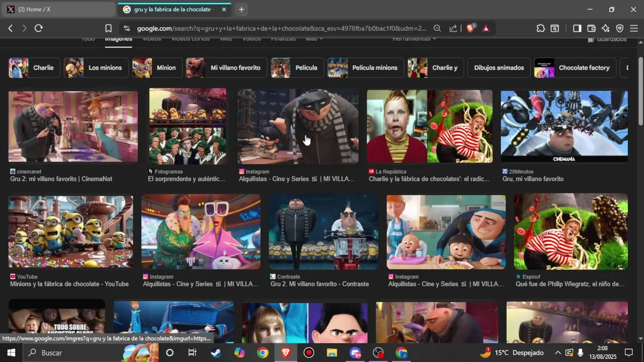
Task: Open the weather 15°C Despejado widget
Action: tap(512, 352)
